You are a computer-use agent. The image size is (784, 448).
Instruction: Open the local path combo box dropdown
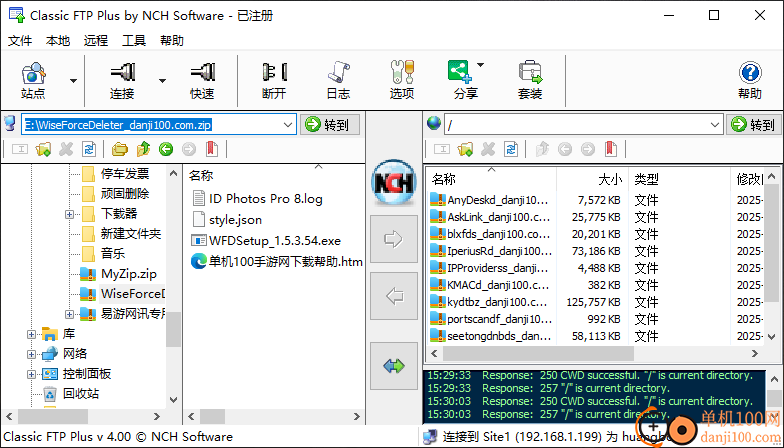[288, 124]
